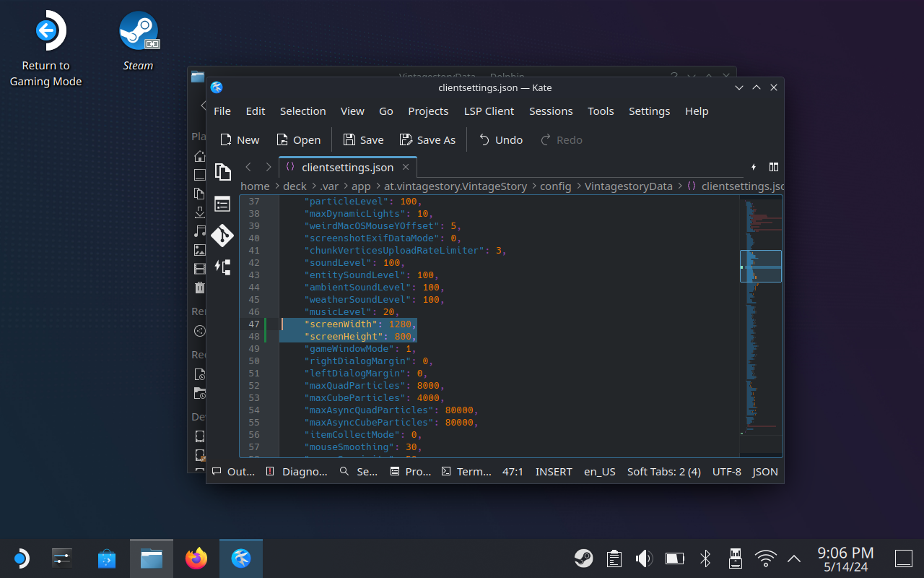The image size is (924, 578).
Task: Open the Git panel in sidebar
Action: coord(222,236)
